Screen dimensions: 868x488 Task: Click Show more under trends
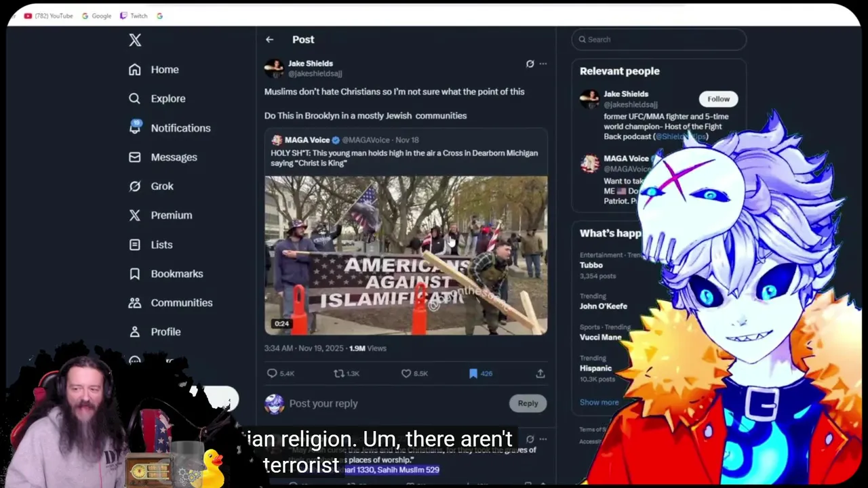tap(599, 402)
